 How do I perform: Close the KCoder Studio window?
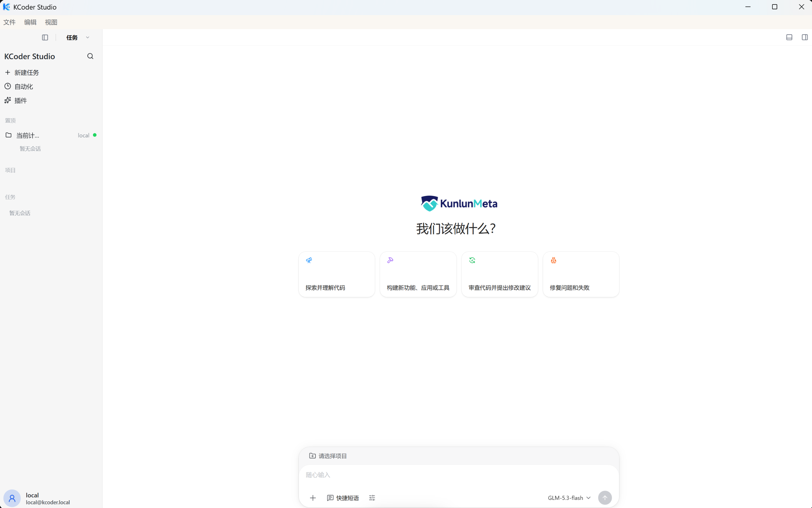[x=802, y=7]
